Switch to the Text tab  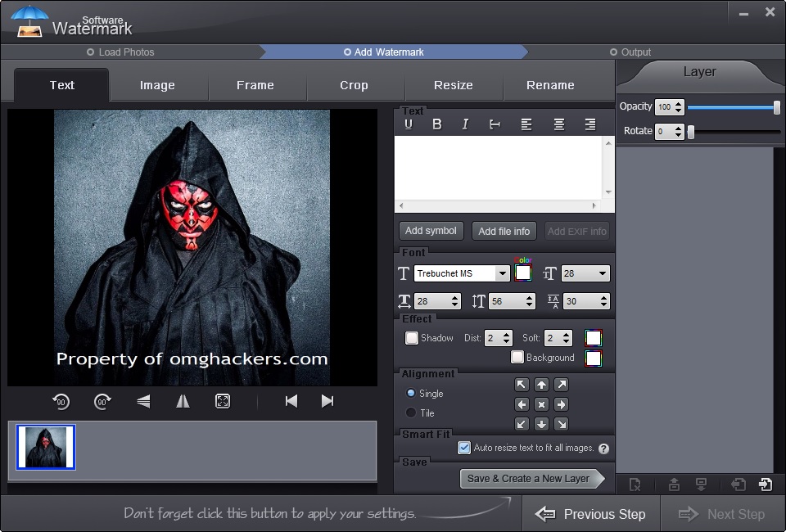pos(61,85)
